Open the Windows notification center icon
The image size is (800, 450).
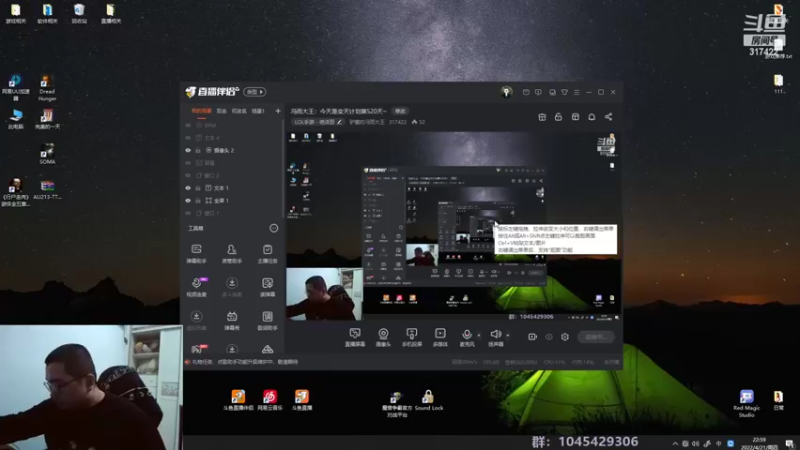(x=790, y=443)
